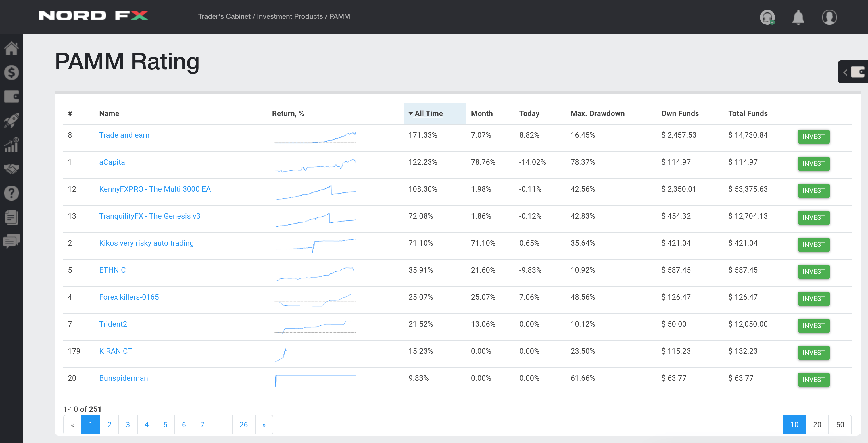Invest in aCapital

813,163
